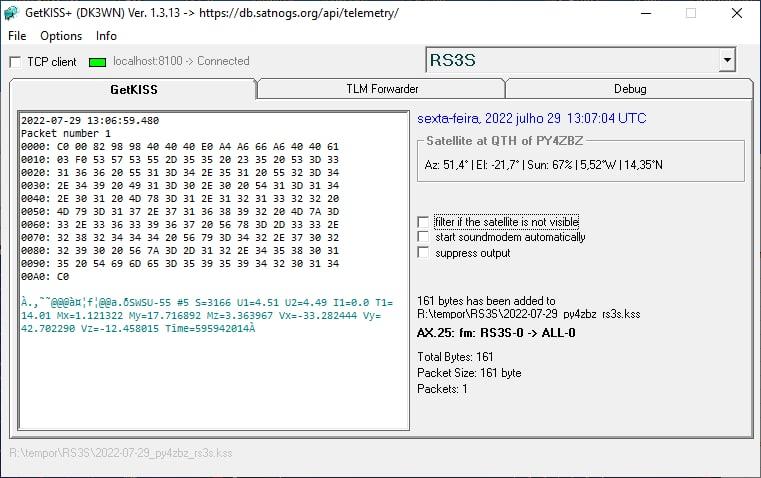The image size is (761, 478).
Task: Open the RS3S satellite dropdown arrow
Action: tap(727, 60)
